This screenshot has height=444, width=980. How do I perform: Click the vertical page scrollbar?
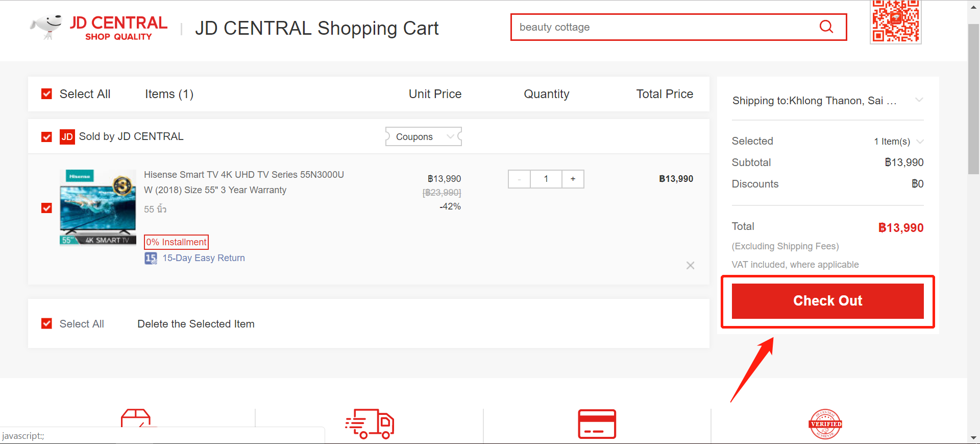(x=973, y=100)
